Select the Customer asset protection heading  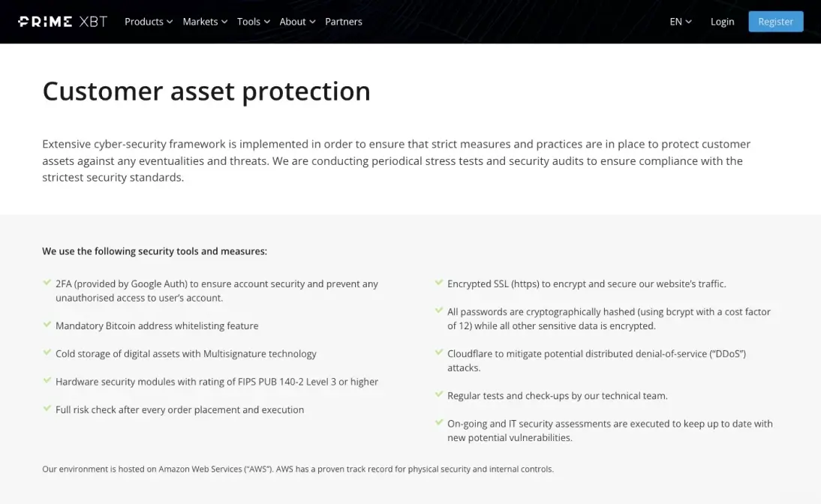[x=206, y=91]
